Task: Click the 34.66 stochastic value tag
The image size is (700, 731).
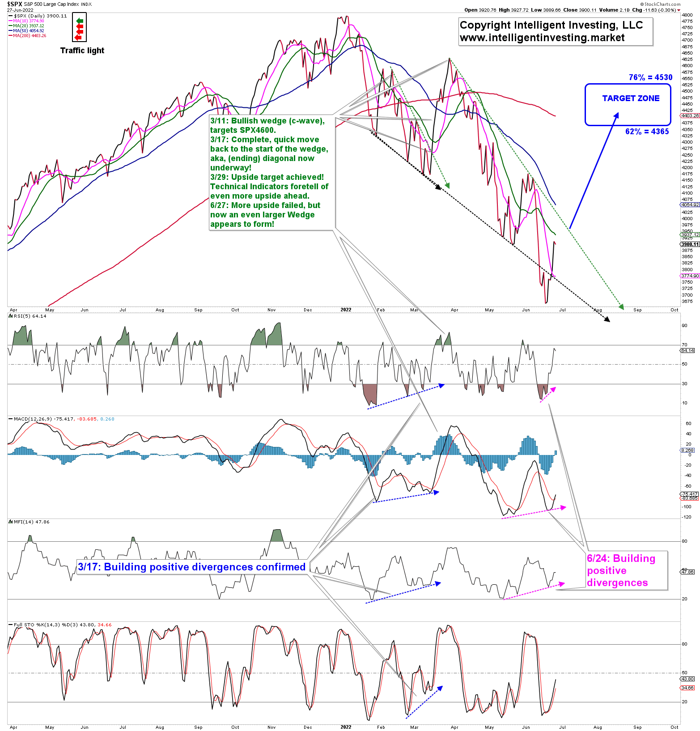Action: click(x=688, y=688)
